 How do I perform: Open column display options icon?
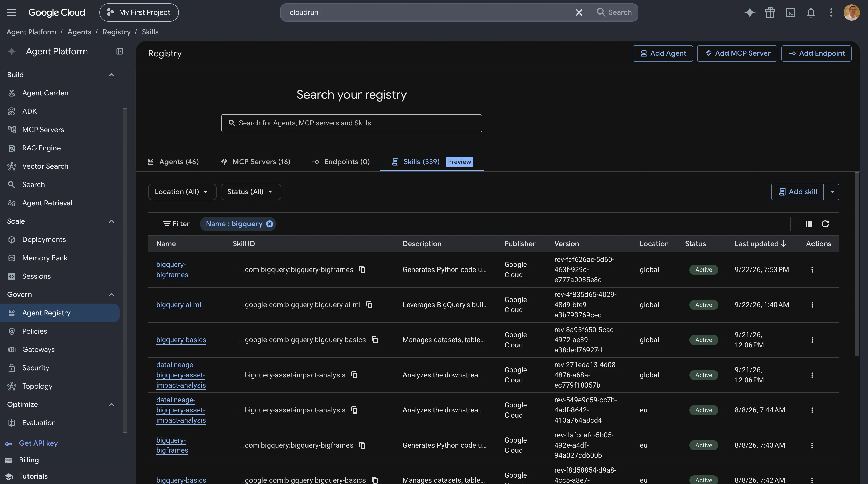[x=809, y=224]
